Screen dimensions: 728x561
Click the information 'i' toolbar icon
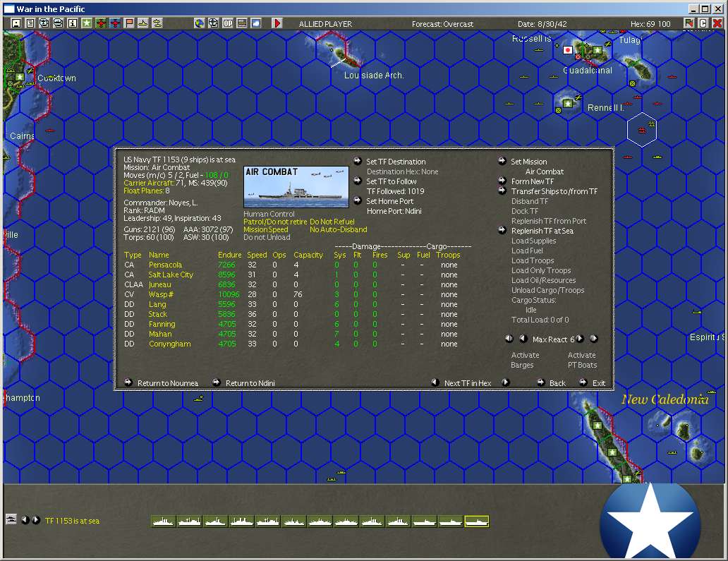[73, 23]
